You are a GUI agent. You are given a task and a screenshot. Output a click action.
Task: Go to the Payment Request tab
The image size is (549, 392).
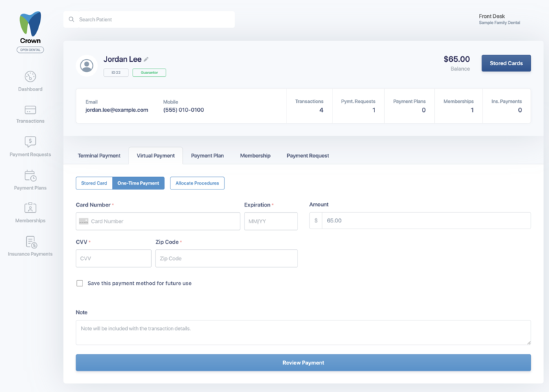coord(308,156)
